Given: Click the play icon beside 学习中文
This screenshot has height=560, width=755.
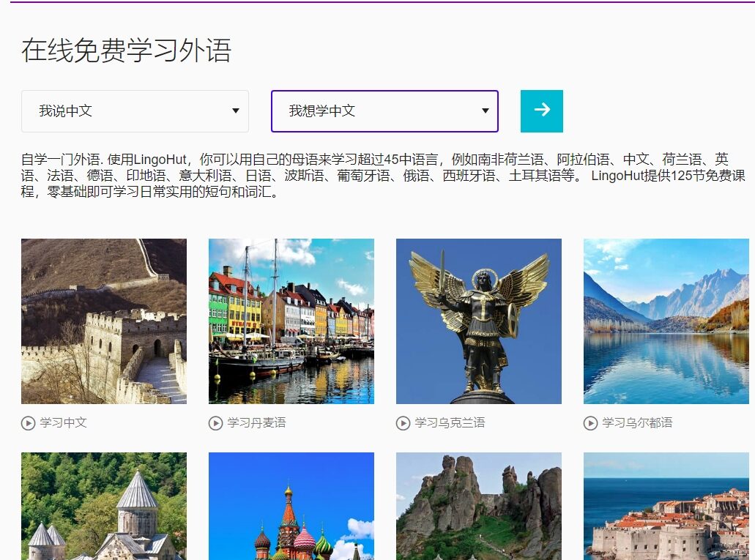Looking at the screenshot, I should tap(28, 423).
